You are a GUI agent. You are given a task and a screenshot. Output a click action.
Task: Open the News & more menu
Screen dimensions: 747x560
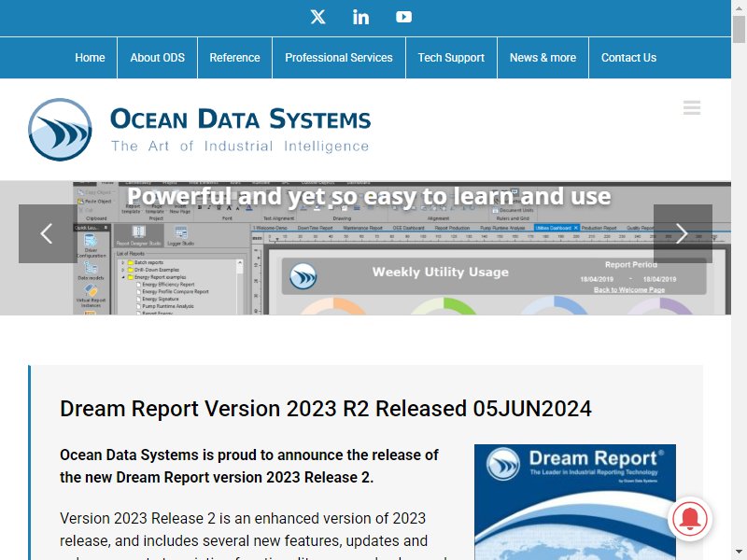[543, 58]
